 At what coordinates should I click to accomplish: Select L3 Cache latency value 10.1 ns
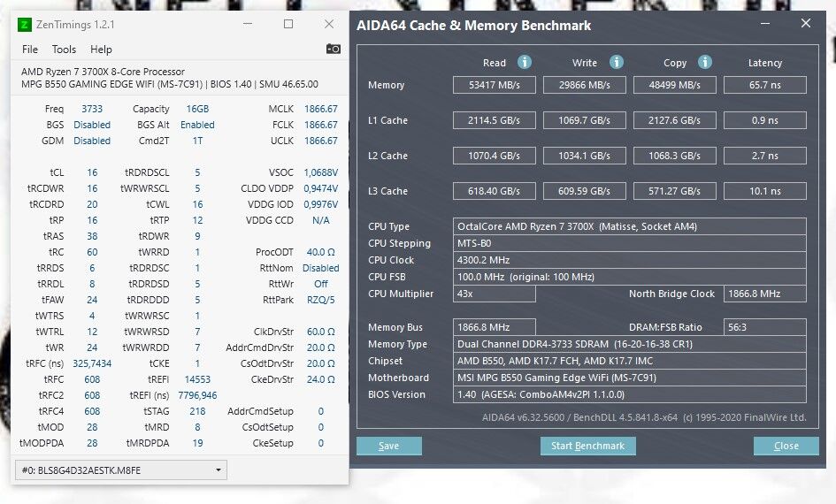coord(765,191)
